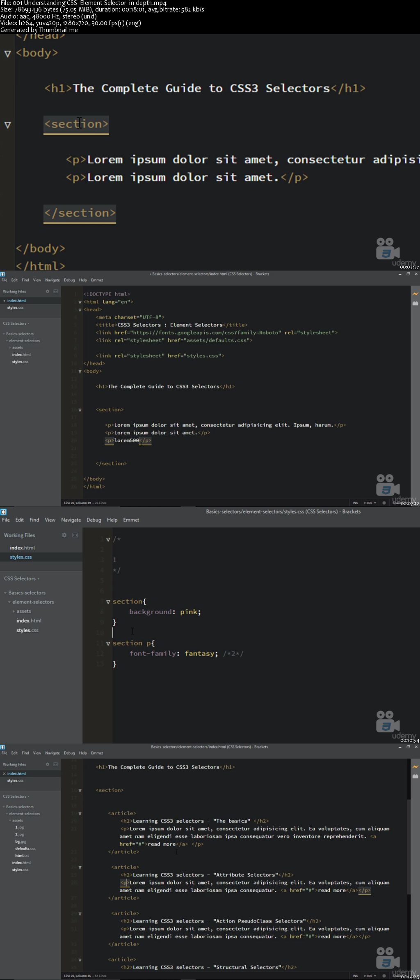Open HTML language dropdown in 00:07:12 status bar
The width and height of the screenshot is (420, 980).
point(370,503)
